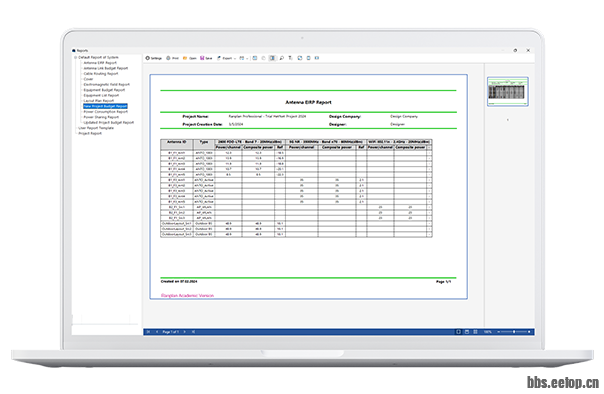Select User Report Template node
The image size is (604, 394).
tap(96, 128)
